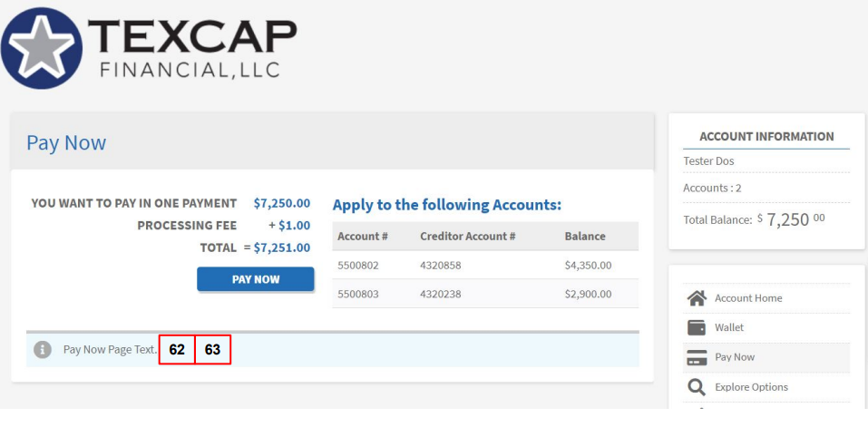Click the Creditor Account # column header
The image size is (868, 427).
tap(468, 237)
